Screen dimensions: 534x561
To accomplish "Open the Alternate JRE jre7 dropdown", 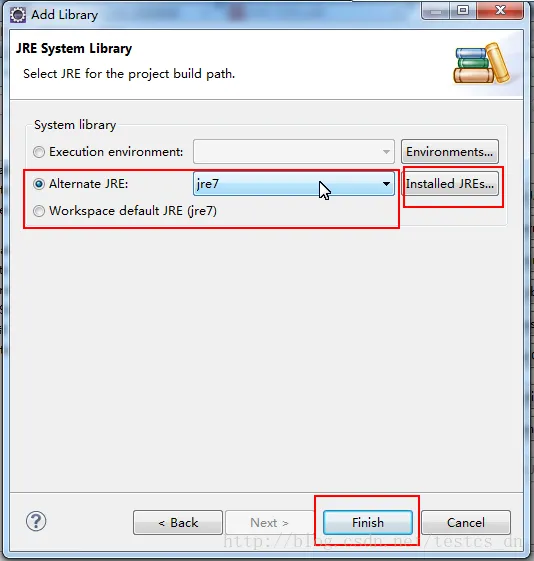I will point(294,184).
